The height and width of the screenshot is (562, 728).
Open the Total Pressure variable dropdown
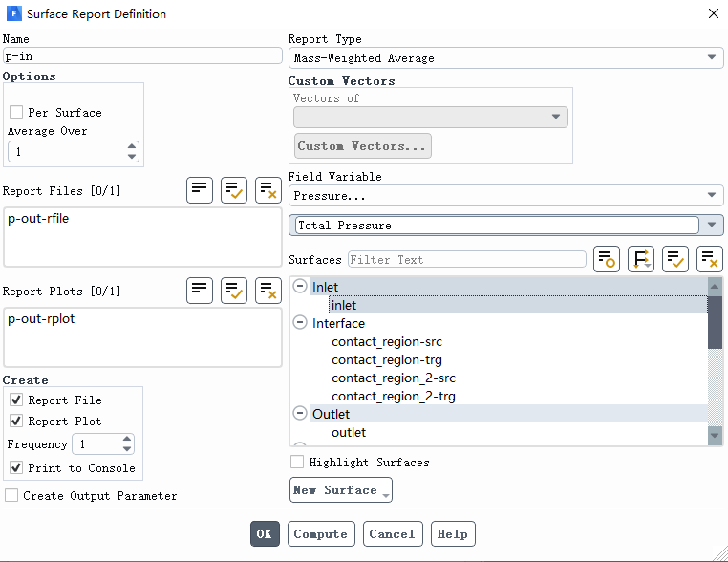pos(711,226)
